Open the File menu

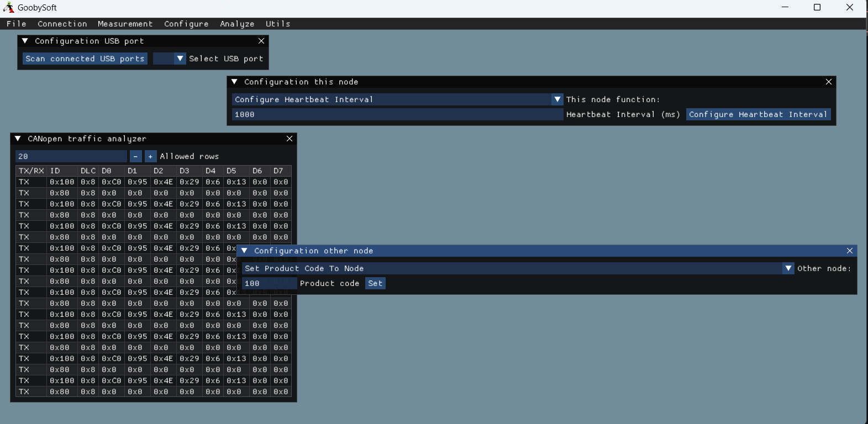[x=17, y=24]
